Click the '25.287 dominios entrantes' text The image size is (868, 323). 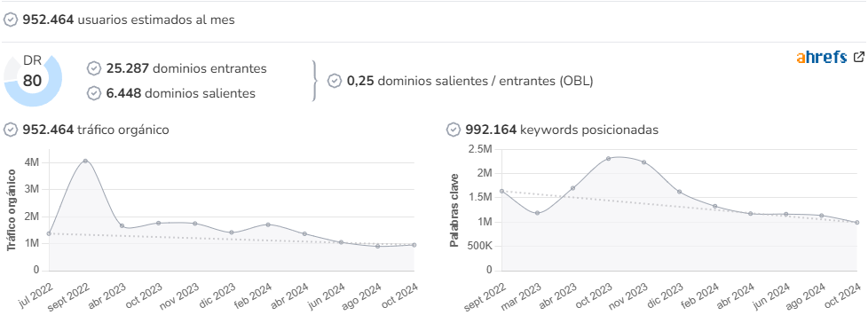(186, 68)
